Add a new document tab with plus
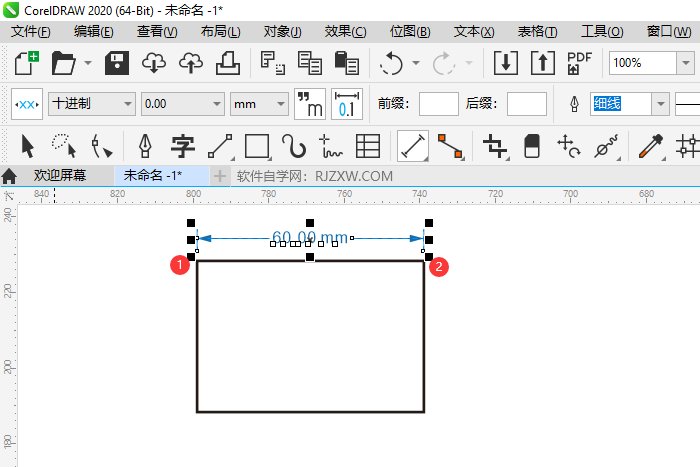 [219, 176]
